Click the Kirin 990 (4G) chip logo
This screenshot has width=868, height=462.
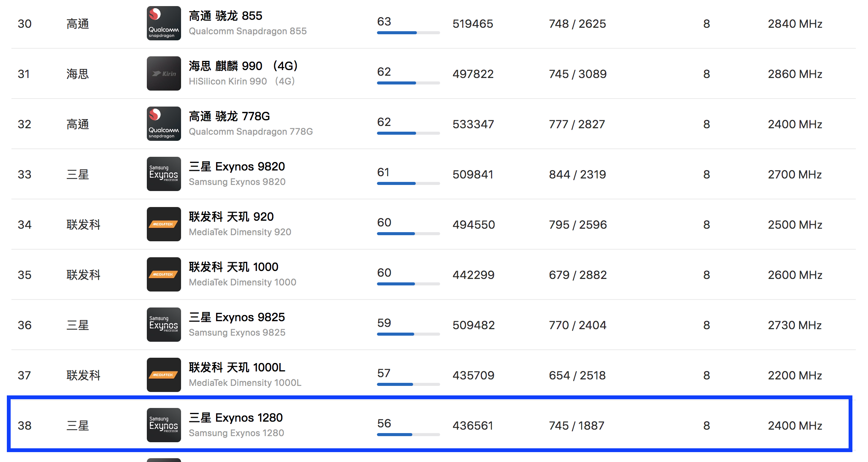tap(164, 73)
